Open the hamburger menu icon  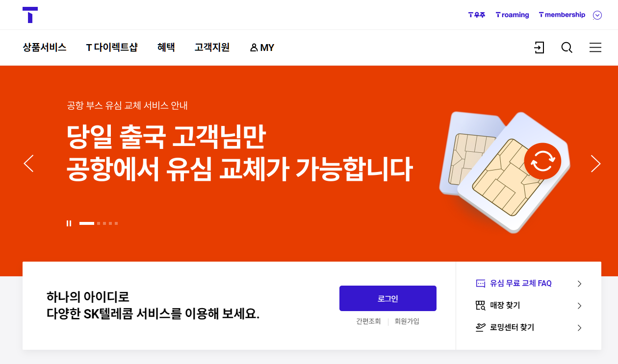pos(595,48)
